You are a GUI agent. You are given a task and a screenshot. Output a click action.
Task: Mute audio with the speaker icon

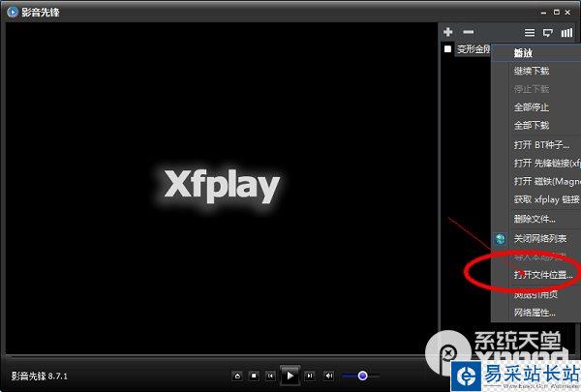(x=328, y=377)
